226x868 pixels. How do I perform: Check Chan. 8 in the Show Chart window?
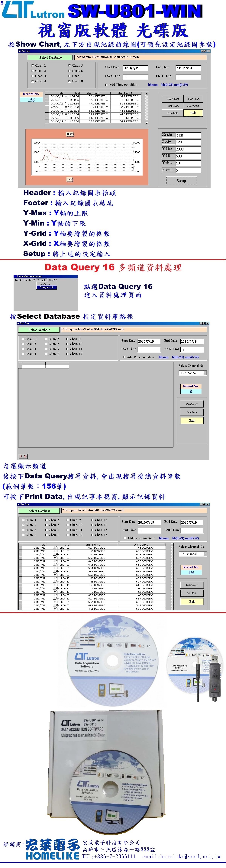click(69, 81)
